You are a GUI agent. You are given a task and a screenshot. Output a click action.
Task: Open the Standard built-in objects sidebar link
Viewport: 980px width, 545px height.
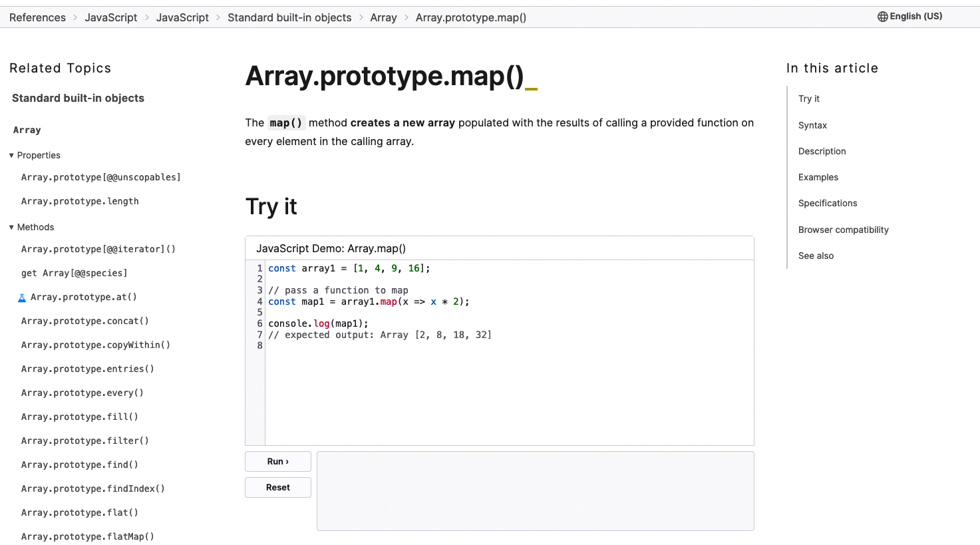point(78,98)
